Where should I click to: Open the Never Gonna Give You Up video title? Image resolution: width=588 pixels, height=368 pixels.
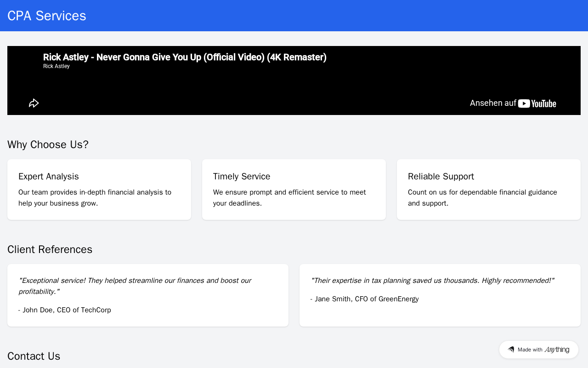[185, 57]
